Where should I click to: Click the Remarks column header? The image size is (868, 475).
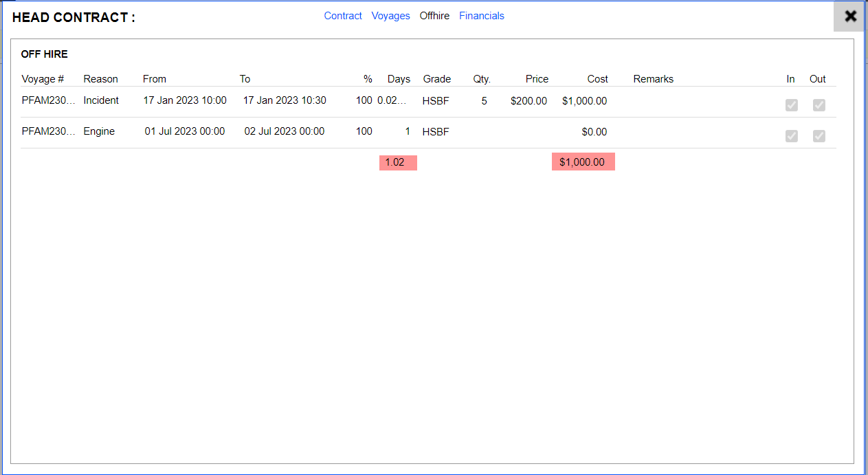pyautogui.click(x=653, y=79)
